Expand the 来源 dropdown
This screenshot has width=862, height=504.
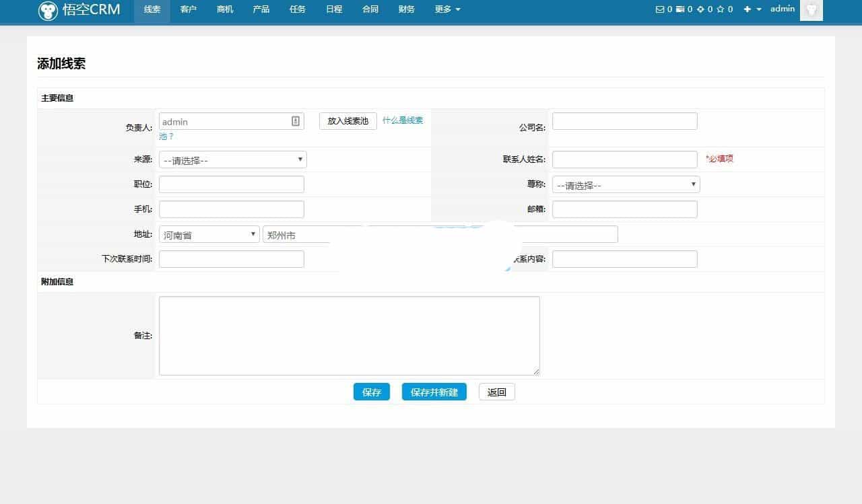point(233,159)
